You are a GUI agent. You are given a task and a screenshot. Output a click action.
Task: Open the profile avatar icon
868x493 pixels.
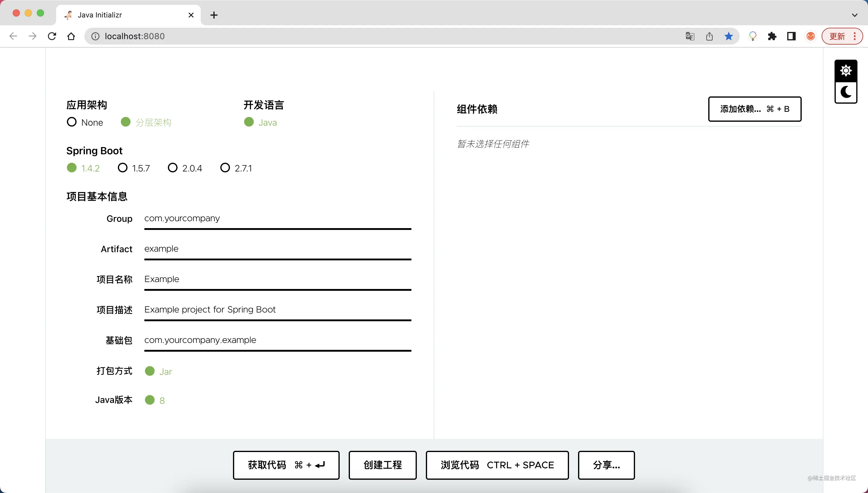pyautogui.click(x=810, y=36)
